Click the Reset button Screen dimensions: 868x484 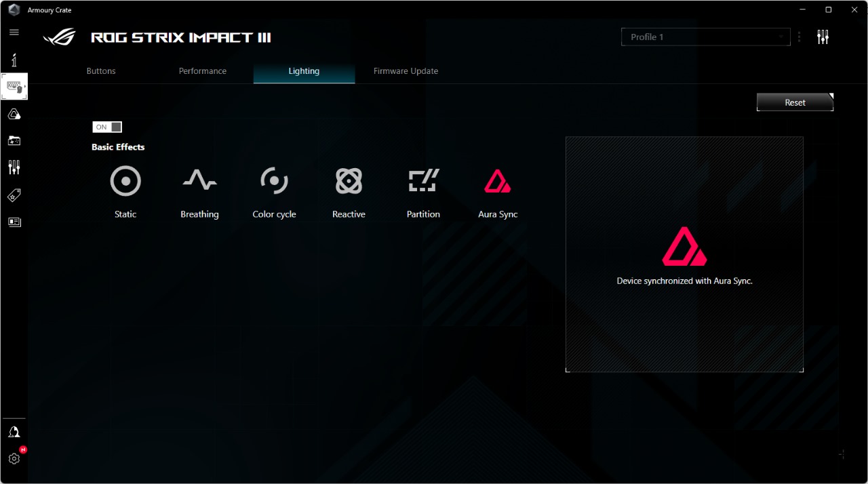794,102
